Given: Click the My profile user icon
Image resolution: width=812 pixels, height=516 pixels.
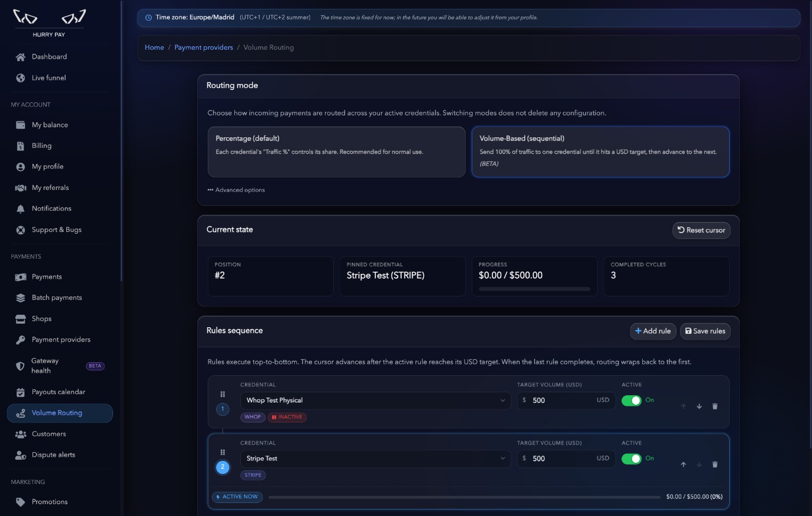Looking at the screenshot, I should point(21,167).
